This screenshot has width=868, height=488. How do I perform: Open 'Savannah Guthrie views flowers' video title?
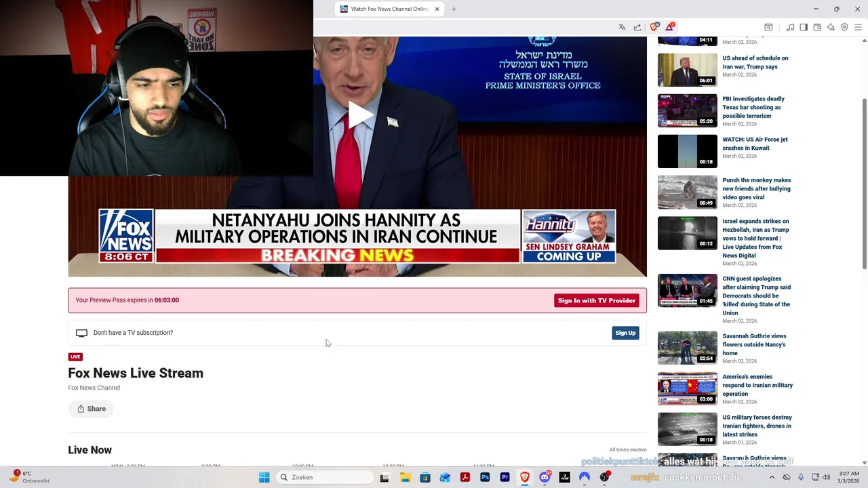[x=754, y=344]
